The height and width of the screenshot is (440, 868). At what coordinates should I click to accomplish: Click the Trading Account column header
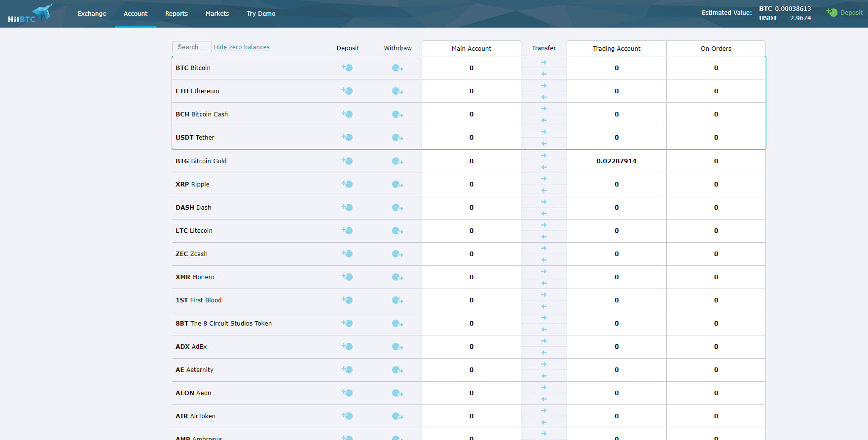click(x=616, y=48)
